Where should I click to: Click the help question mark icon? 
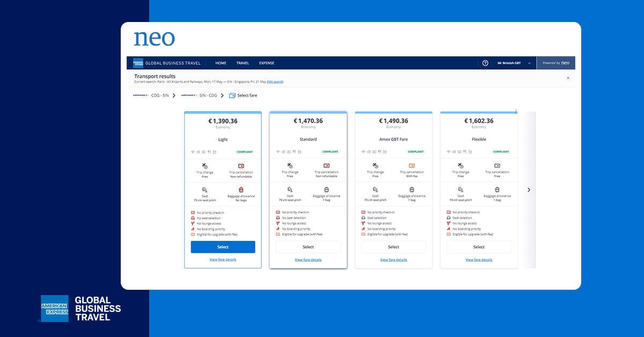(485, 63)
